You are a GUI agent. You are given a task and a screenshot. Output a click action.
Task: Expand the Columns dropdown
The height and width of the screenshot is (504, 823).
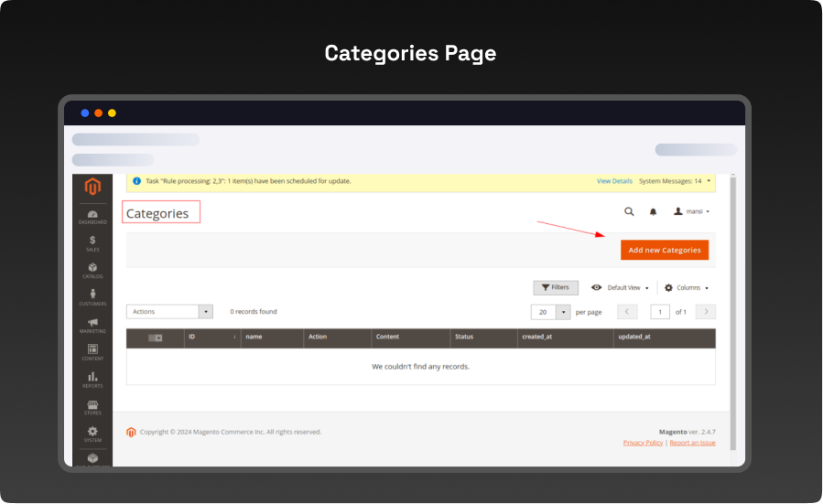(x=687, y=288)
